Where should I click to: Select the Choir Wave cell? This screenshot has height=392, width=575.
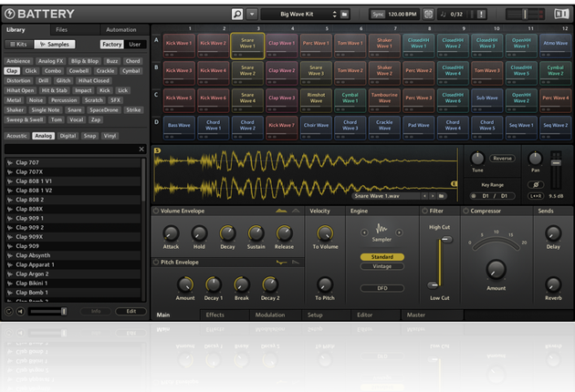pos(316,128)
